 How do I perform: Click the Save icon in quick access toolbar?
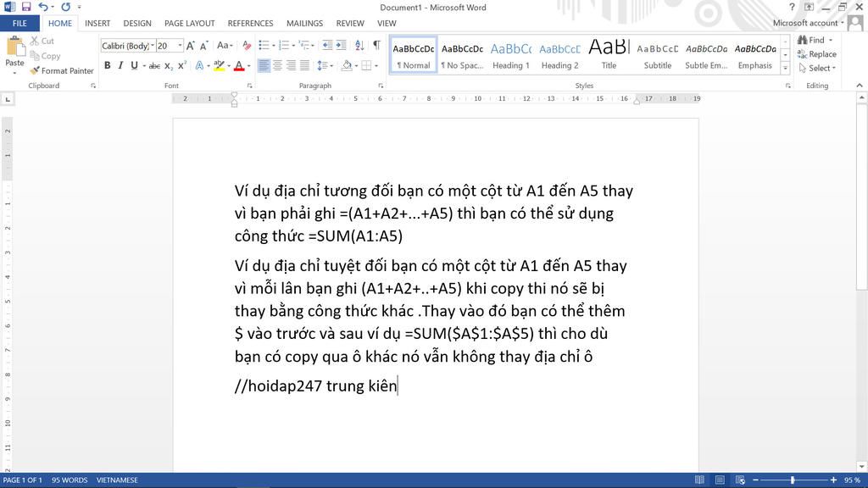26,7
